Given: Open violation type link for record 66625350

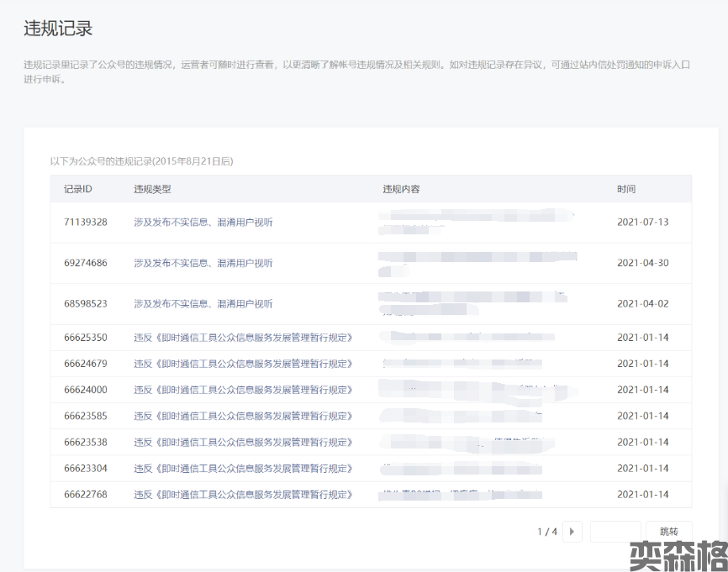Looking at the screenshot, I should coord(243,338).
